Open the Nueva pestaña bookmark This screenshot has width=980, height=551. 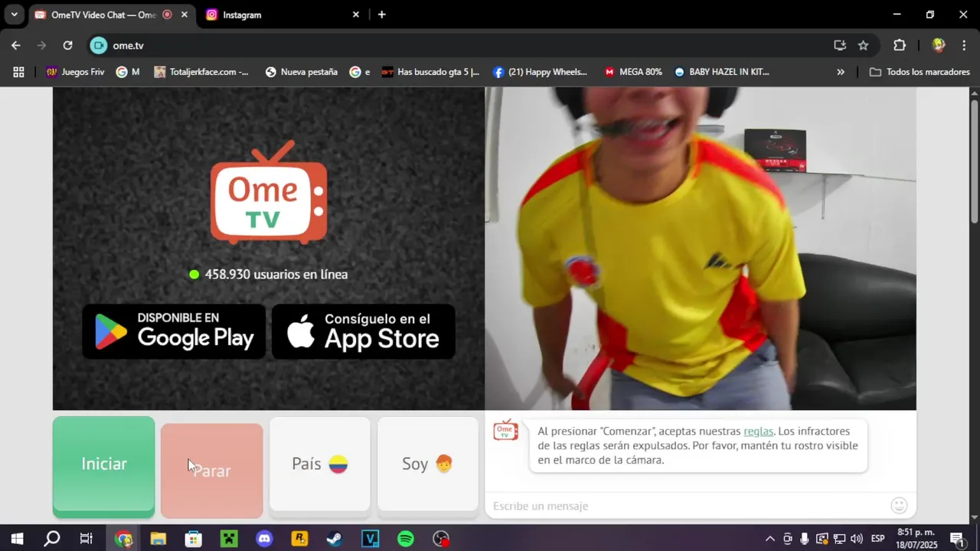click(301, 72)
